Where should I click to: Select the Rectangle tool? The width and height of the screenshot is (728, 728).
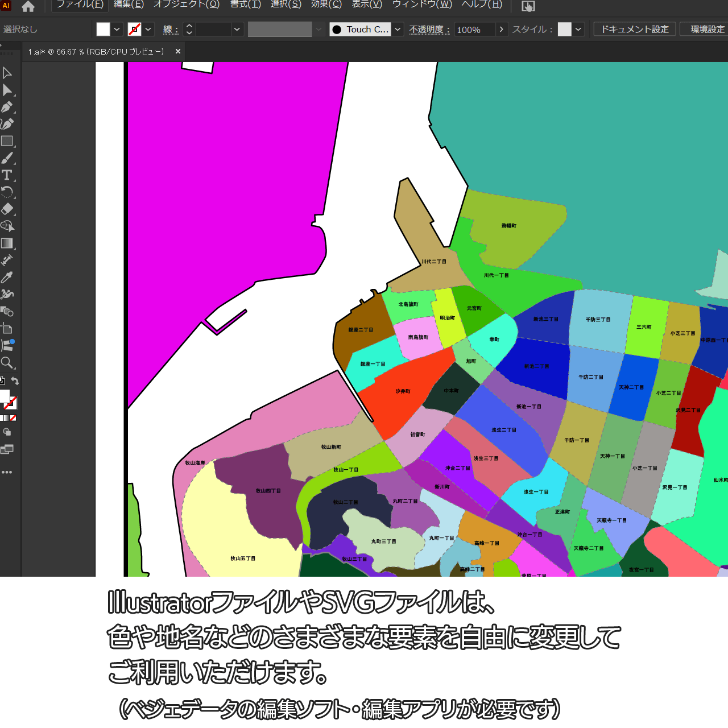tap(7, 141)
